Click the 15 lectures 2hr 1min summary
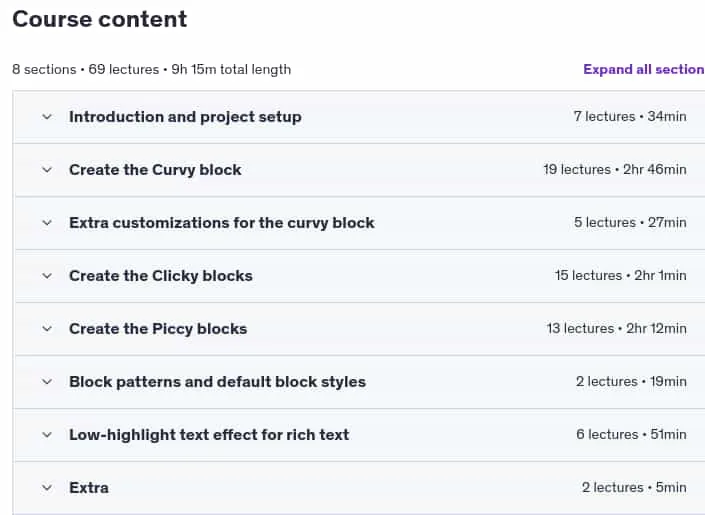Screen dimensions: 705x515 (620, 275)
